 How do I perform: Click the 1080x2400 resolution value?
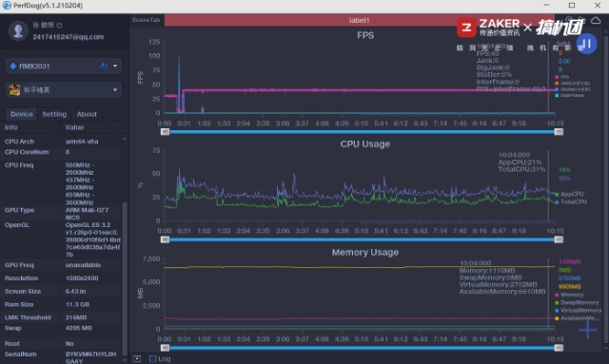(82, 278)
